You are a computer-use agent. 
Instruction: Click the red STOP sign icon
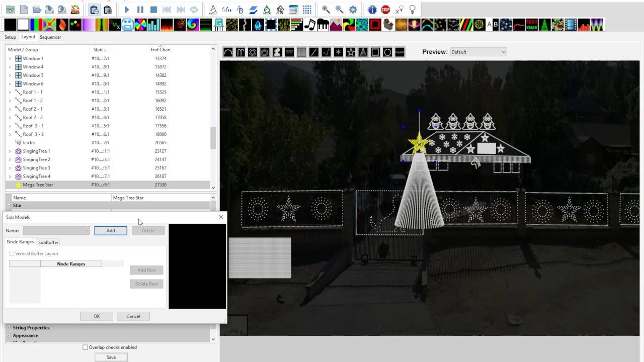point(385,10)
